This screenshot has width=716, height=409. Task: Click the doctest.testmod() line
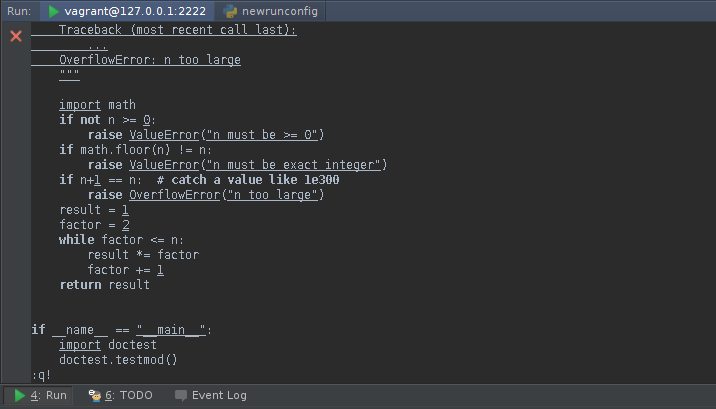click(x=117, y=360)
